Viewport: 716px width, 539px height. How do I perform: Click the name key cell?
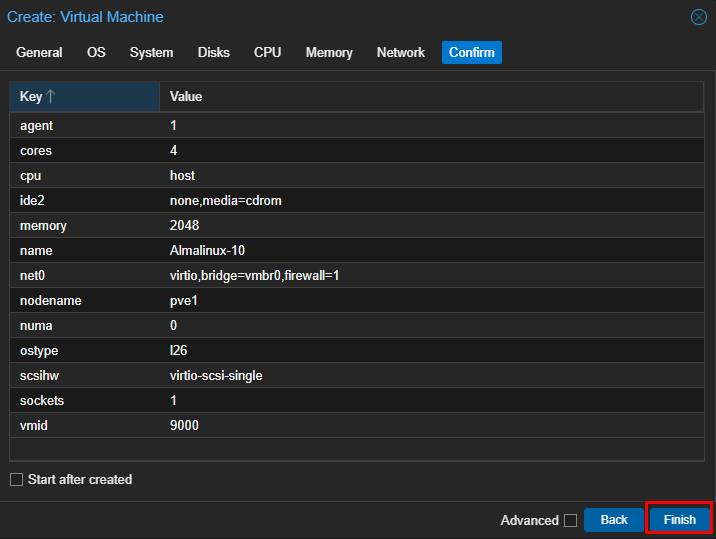click(x=84, y=250)
